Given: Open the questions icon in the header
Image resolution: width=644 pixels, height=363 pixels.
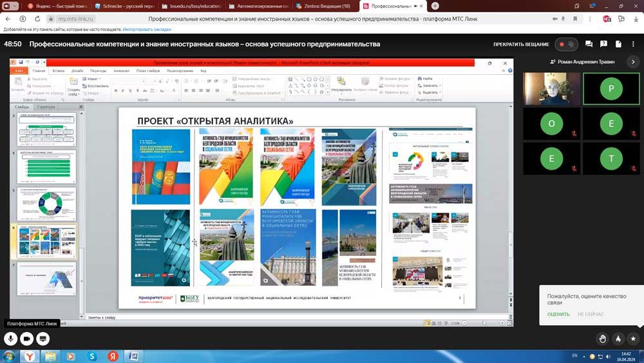Looking at the screenshot, I should (603, 44).
